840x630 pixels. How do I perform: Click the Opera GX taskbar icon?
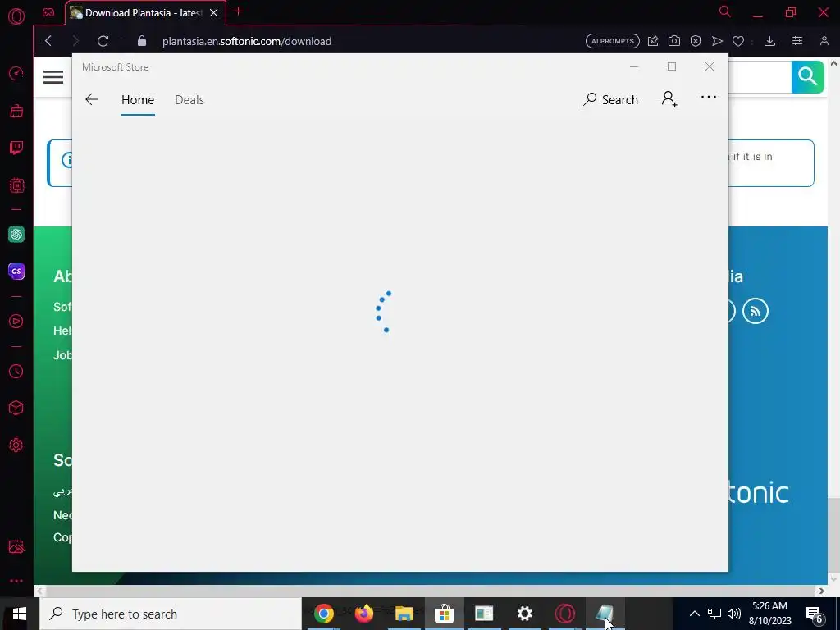click(564, 614)
